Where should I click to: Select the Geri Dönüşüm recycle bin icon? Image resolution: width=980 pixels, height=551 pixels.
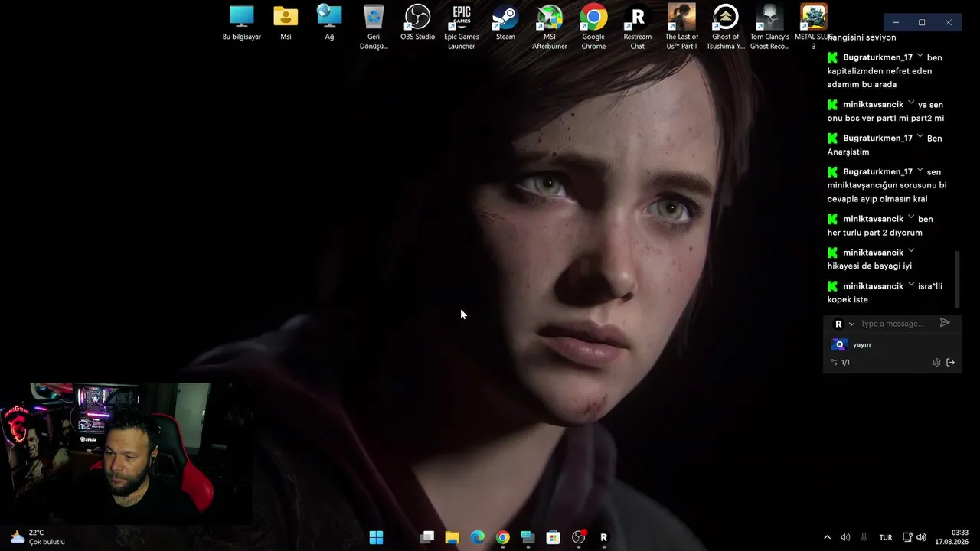[x=374, y=27]
